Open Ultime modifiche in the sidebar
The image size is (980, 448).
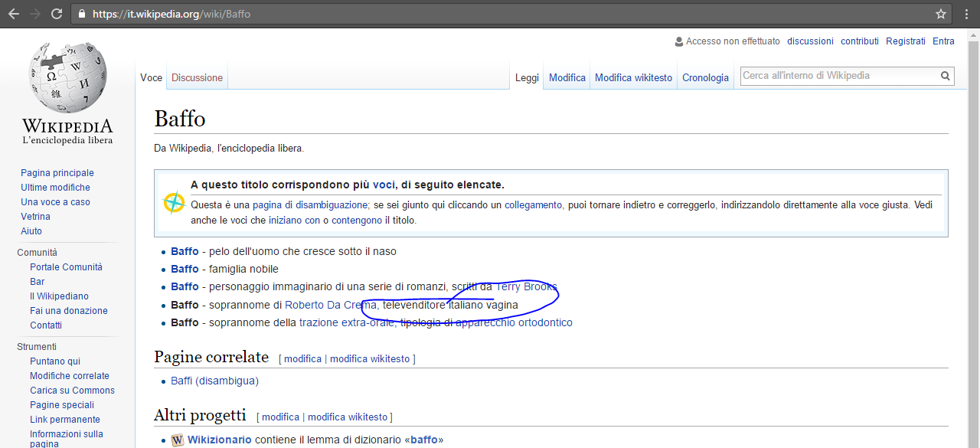point(55,188)
